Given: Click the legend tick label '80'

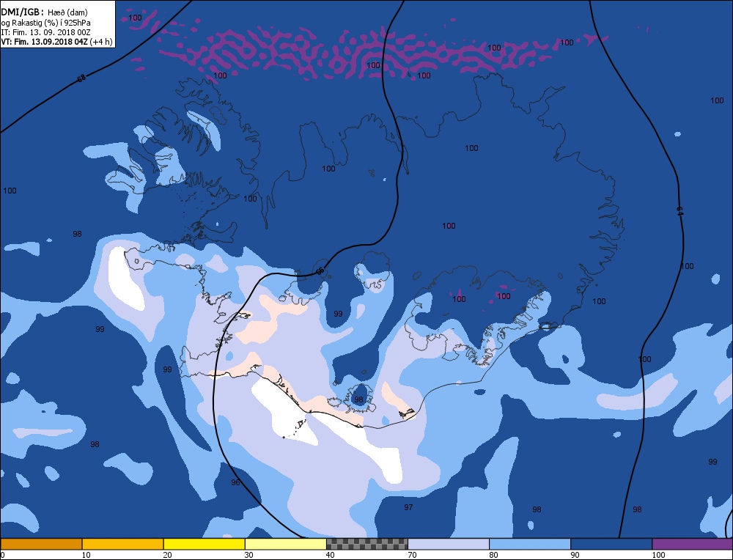Looking at the screenshot, I should click(x=493, y=555).
